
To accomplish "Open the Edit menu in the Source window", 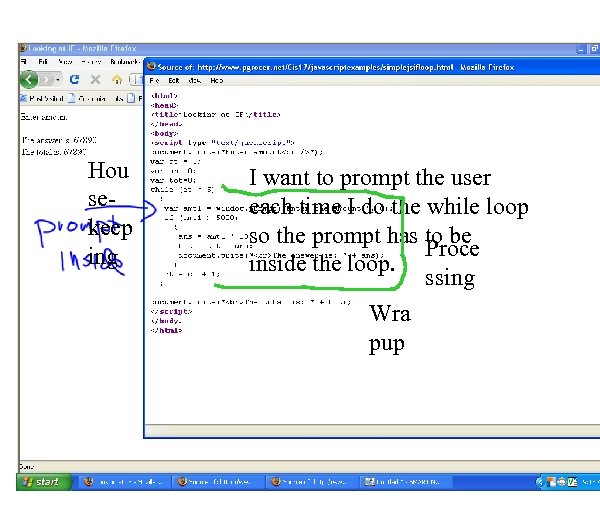I will click(174, 80).
